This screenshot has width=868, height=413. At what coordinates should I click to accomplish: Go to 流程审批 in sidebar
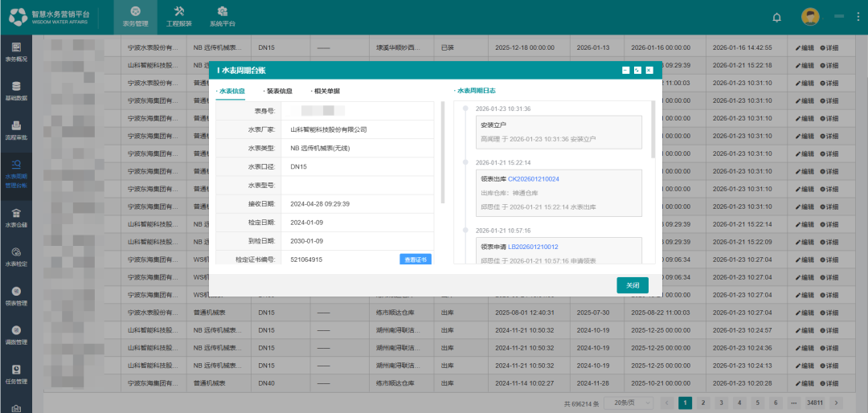16,130
